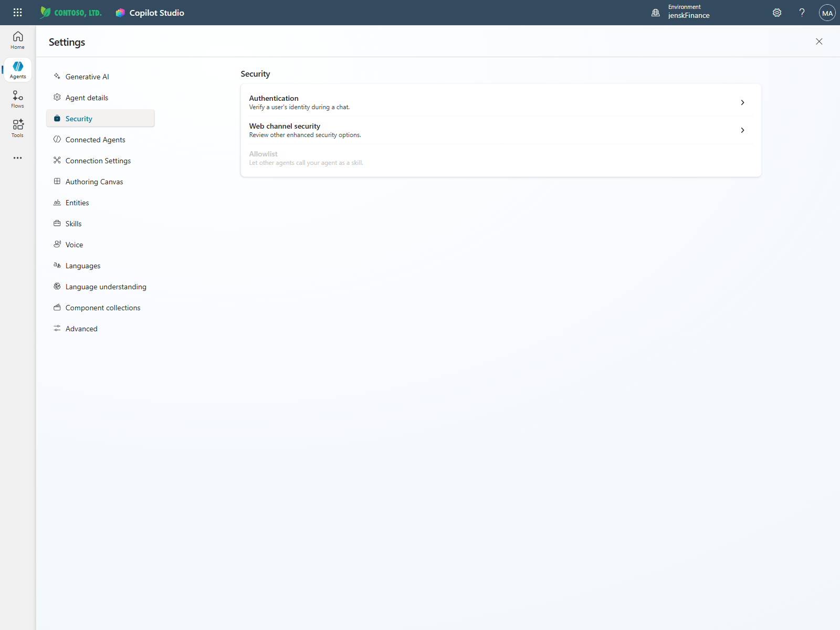The height and width of the screenshot is (630, 840).
Task: Open the MA account avatar
Action: pyautogui.click(x=827, y=13)
